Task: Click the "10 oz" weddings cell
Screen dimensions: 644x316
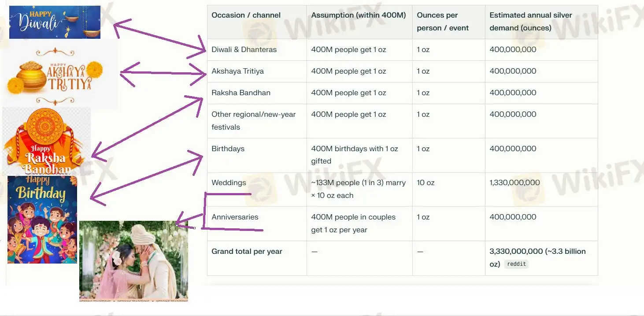Action: click(x=426, y=183)
